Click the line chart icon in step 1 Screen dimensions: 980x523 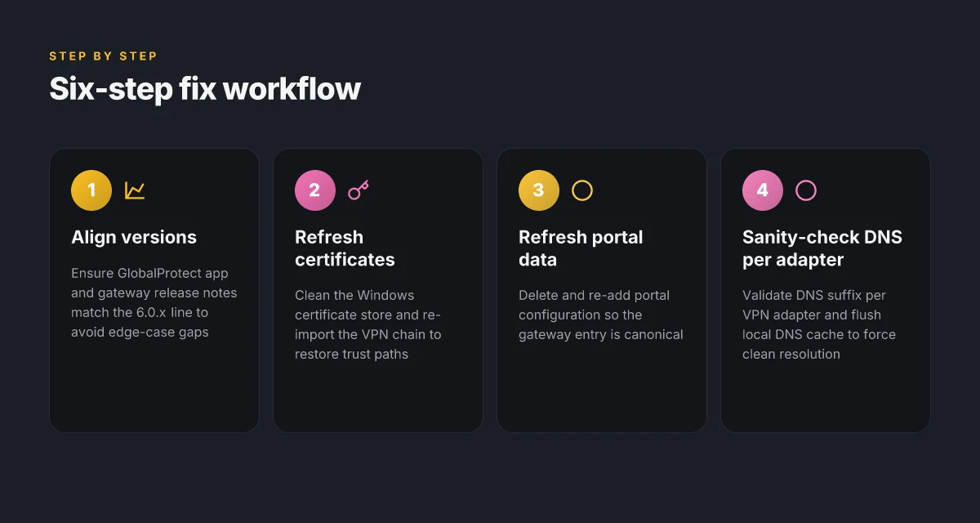click(x=135, y=190)
